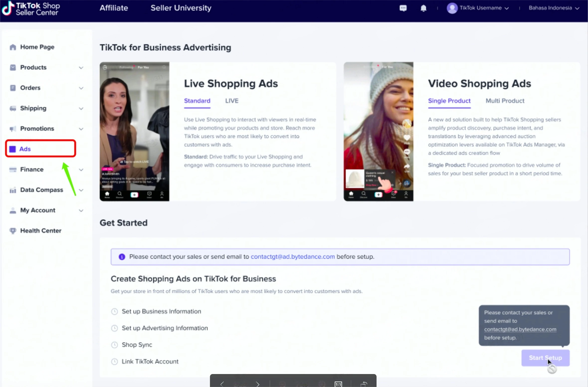This screenshot has width=588, height=387.
Task: Open Seller University in top menu
Action: click(181, 8)
